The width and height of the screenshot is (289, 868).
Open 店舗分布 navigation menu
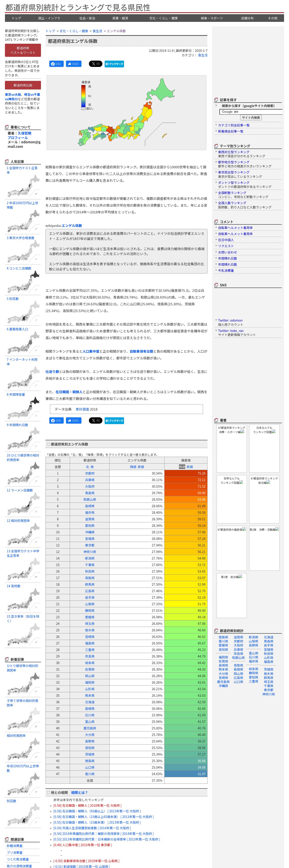pyautogui.click(x=247, y=18)
